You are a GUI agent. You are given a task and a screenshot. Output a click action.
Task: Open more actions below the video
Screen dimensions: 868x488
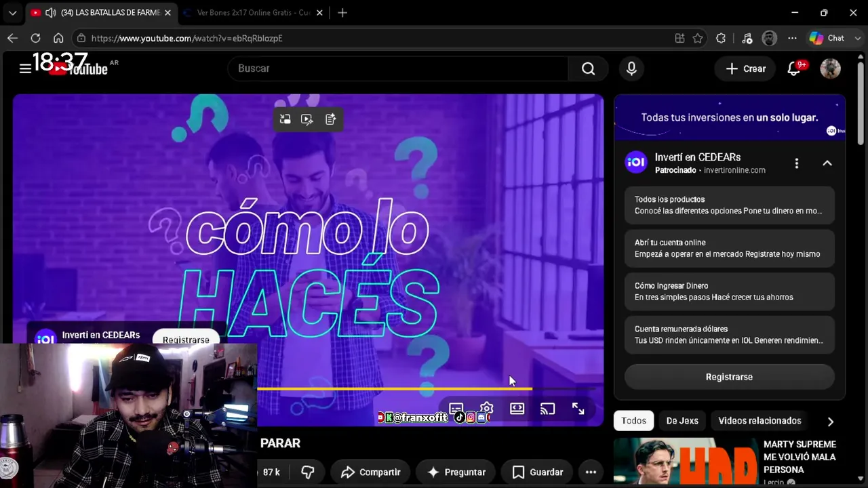coord(591,472)
